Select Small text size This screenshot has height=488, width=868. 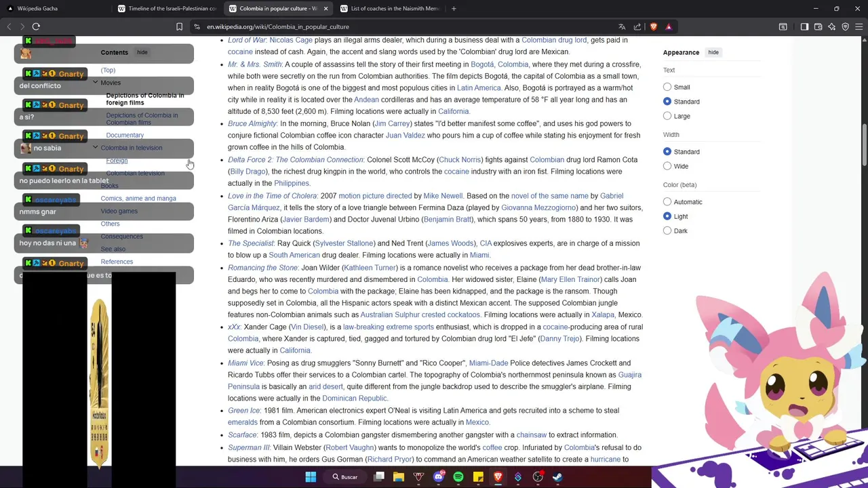tap(667, 87)
